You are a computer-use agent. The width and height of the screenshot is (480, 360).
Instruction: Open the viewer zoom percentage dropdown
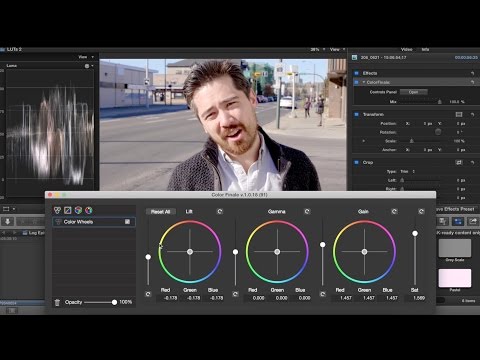coord(317,49)
